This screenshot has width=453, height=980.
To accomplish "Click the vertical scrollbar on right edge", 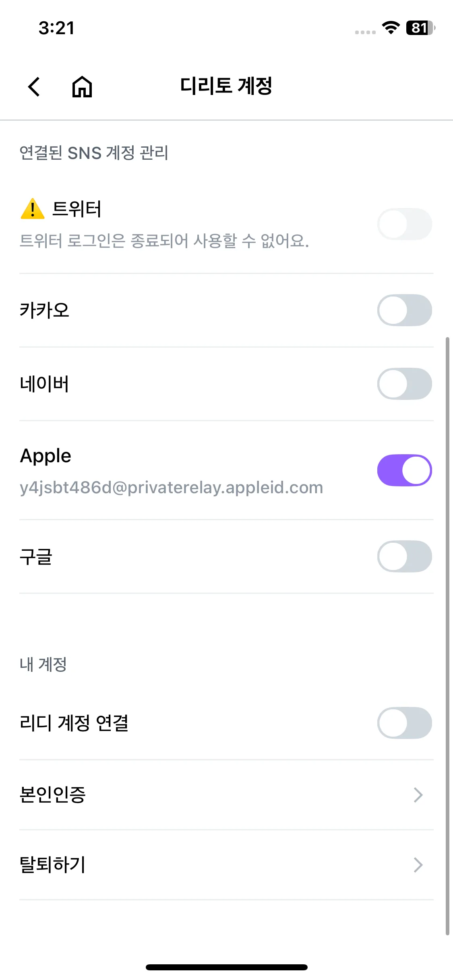I will click(447, 636).
